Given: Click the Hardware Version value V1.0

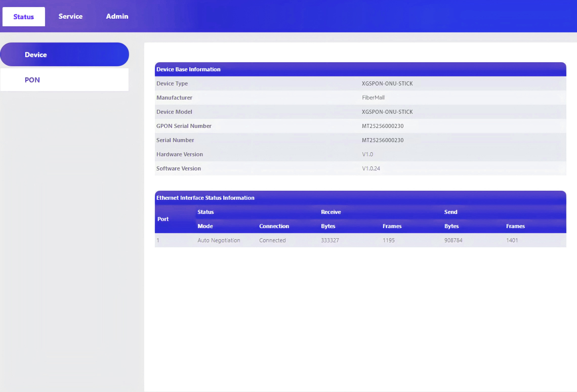Looking at the screenshot, I should coord(367,154).
